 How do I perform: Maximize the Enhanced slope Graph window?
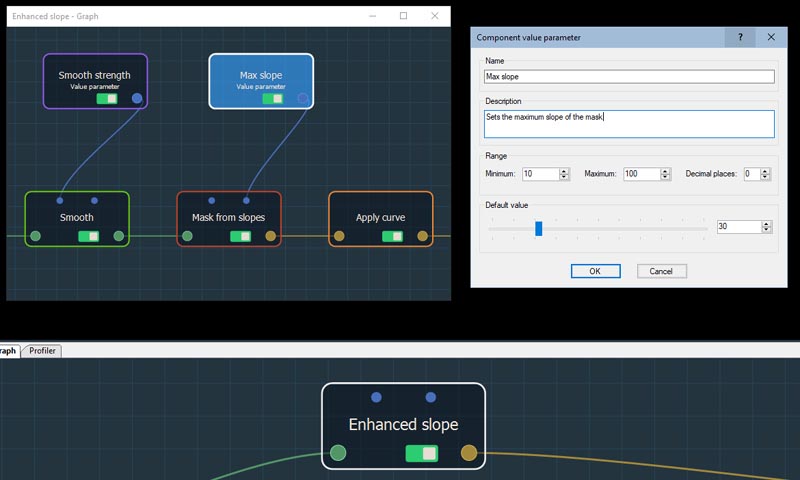pyautogui.click(x=404, y=16)
